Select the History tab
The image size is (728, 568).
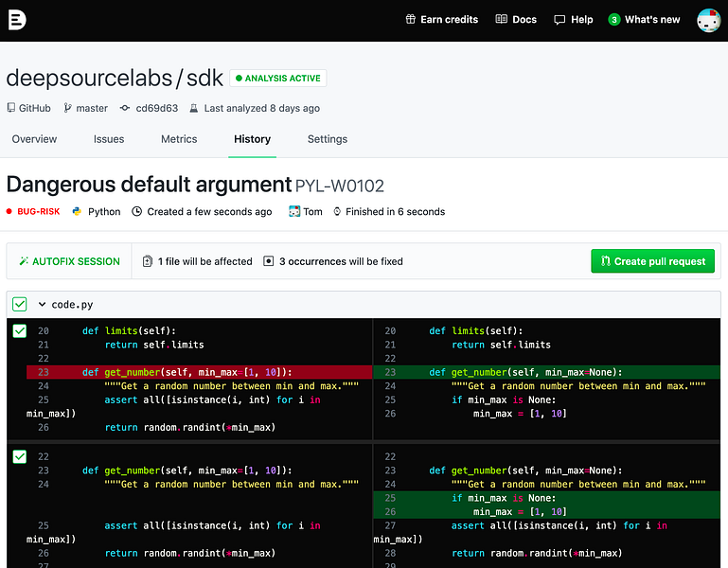pyautogui.click(x=252, y=139)
